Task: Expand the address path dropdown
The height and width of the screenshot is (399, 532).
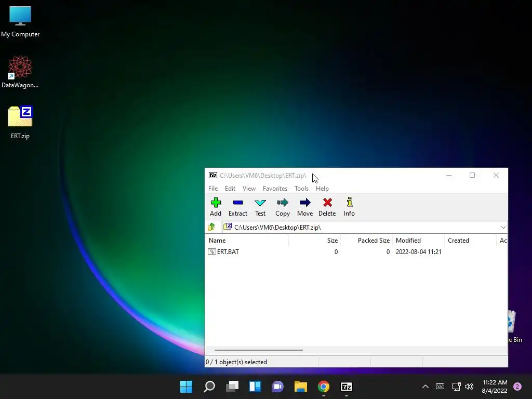Action: pos(503,228)
